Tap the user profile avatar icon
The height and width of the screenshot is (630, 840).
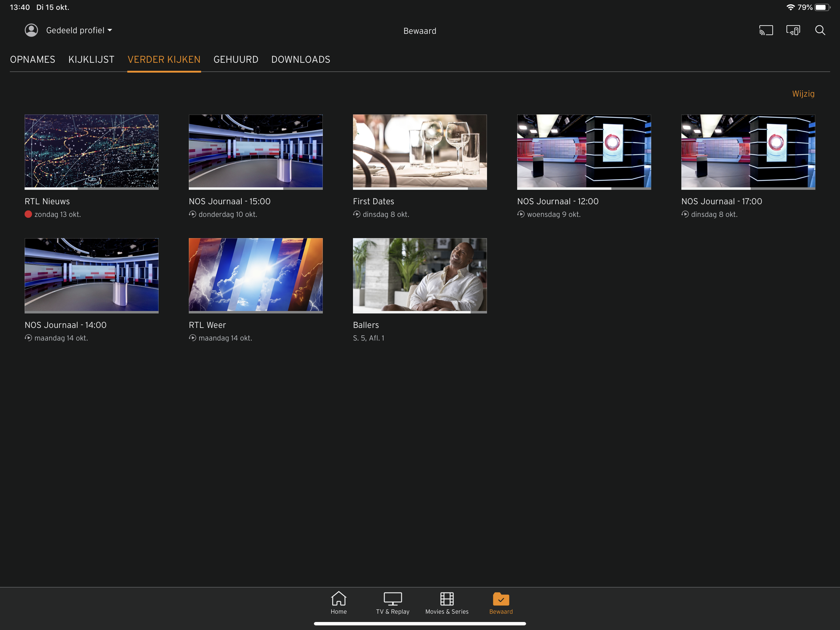click(x=31, y=30)
